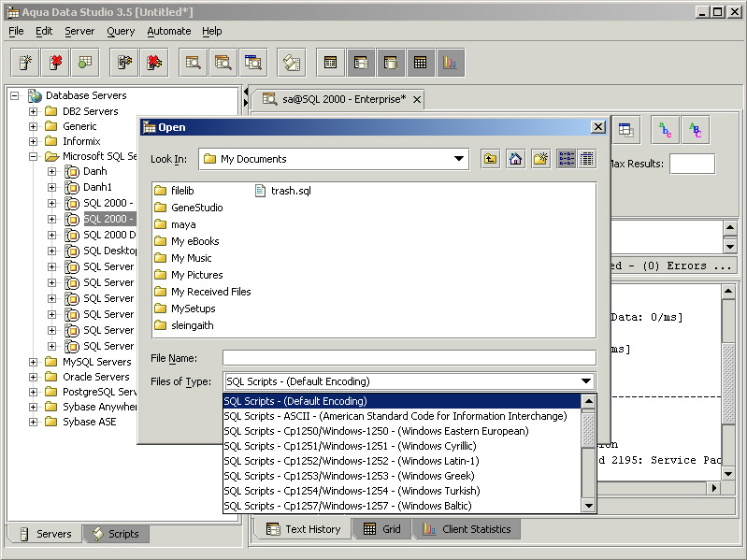Expand the DB2 Servers node
This screenshot has height=560, width=747.
(33, 112)
